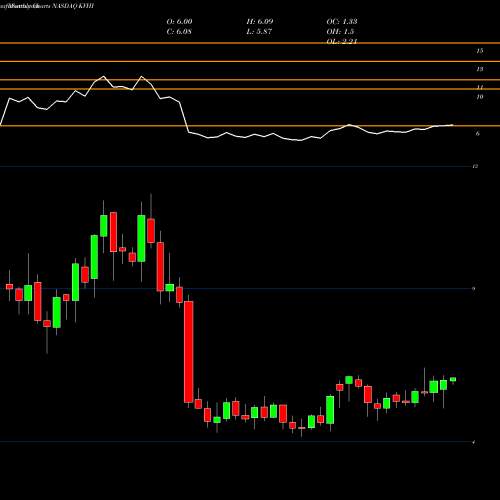The height and width of the screenshot is (500, 500).
Task: Select the open value O: 6.00
Action: (x=179, y=22)
